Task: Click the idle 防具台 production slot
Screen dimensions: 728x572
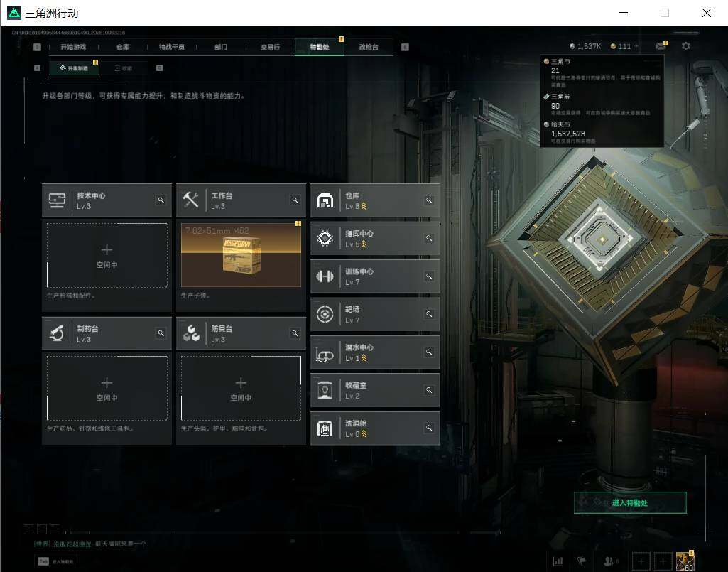Action: click(x=241, y=388)
